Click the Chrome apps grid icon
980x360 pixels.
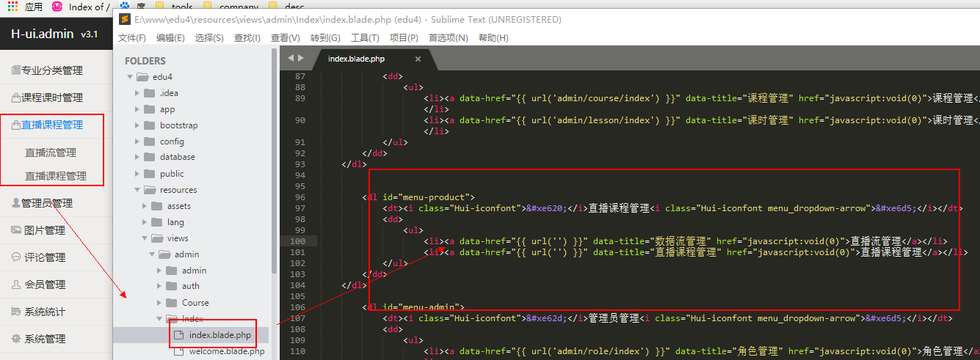pyautogui.click(x=12, y=7)
